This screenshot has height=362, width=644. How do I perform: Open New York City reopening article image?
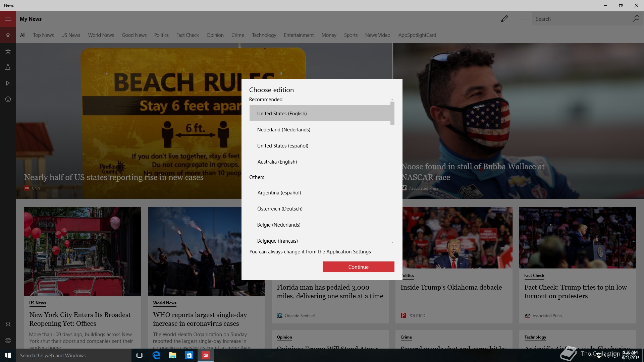tap(83, 251)
